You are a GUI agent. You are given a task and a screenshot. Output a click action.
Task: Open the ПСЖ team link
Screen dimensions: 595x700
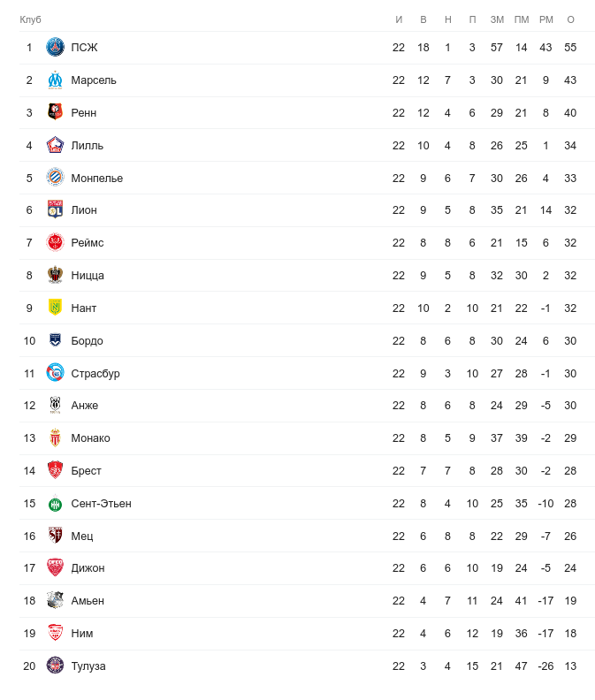pyautogui.click(x=84, y=48)
